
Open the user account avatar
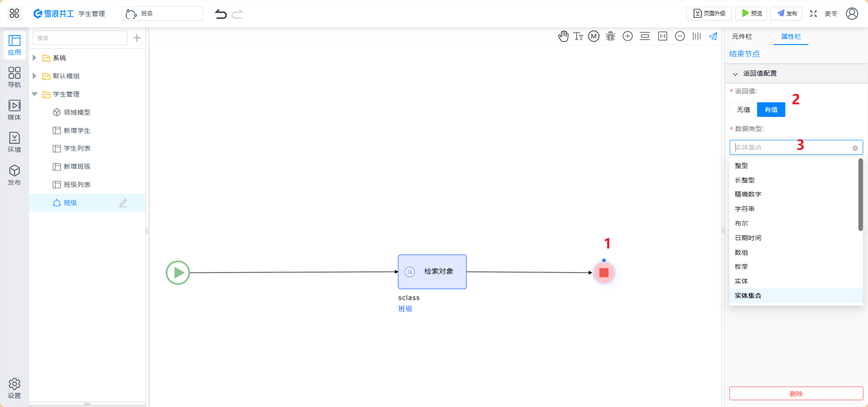852,14
